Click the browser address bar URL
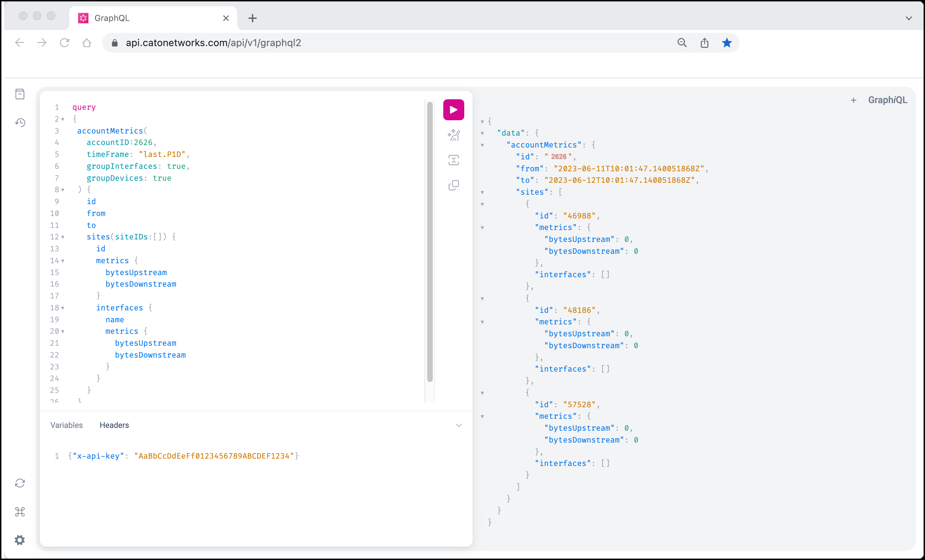Image resolution: width=925 pixels, height=560 pixels. pos(213,43)
